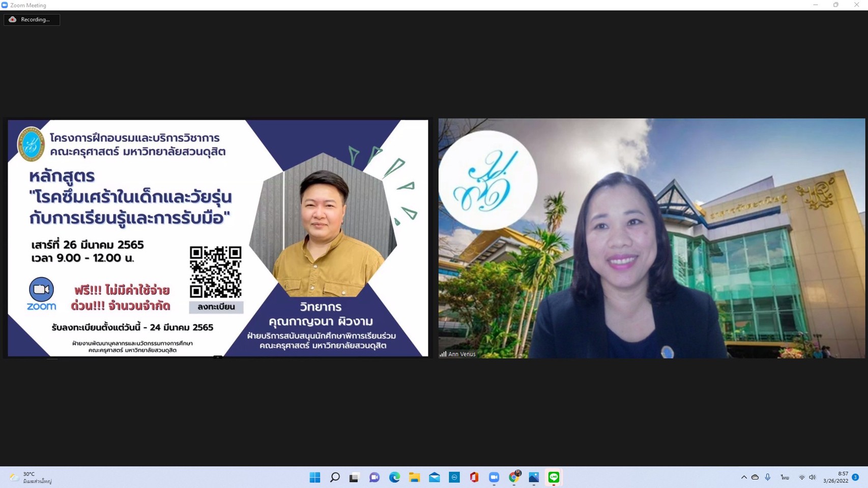Launch Microsoft Office from the taskbar
The width and height of the screenshot is (868, 488).
(x=474, y=477)
